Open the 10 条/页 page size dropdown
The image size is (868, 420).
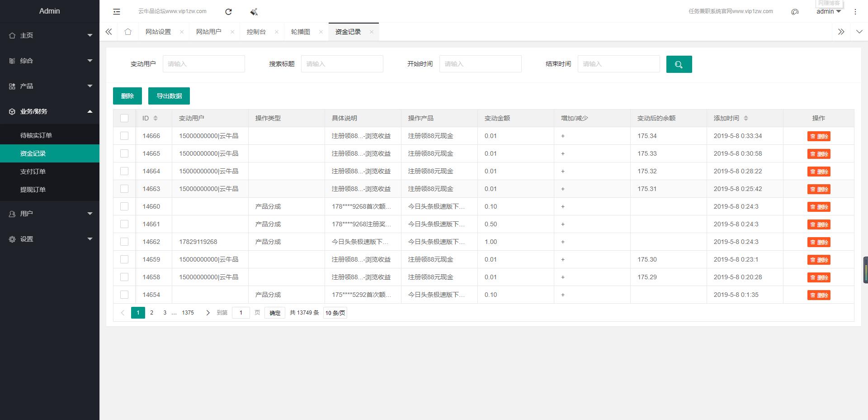(335, 313)
